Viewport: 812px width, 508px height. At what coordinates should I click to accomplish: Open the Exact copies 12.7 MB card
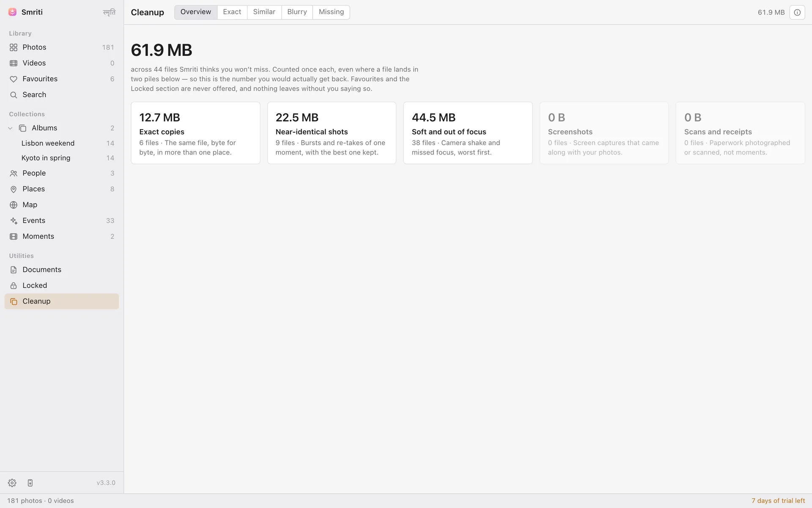click(195, 133)
